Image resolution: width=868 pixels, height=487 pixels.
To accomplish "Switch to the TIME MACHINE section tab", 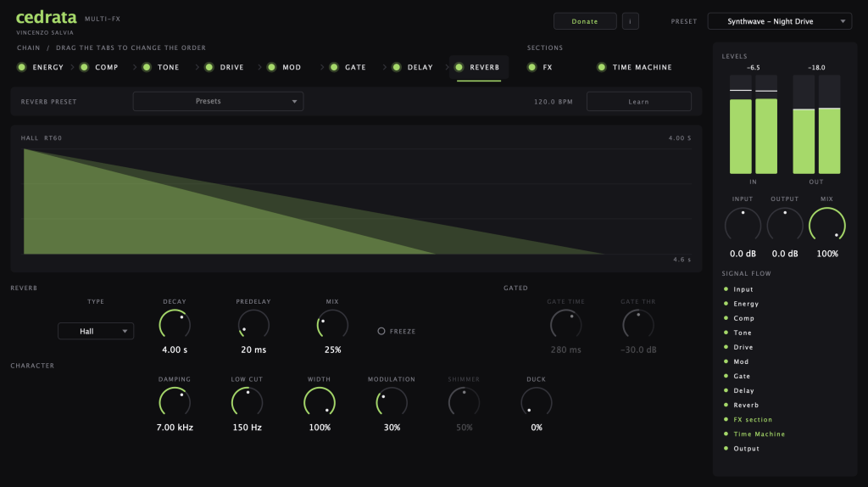I will point(643,68).
